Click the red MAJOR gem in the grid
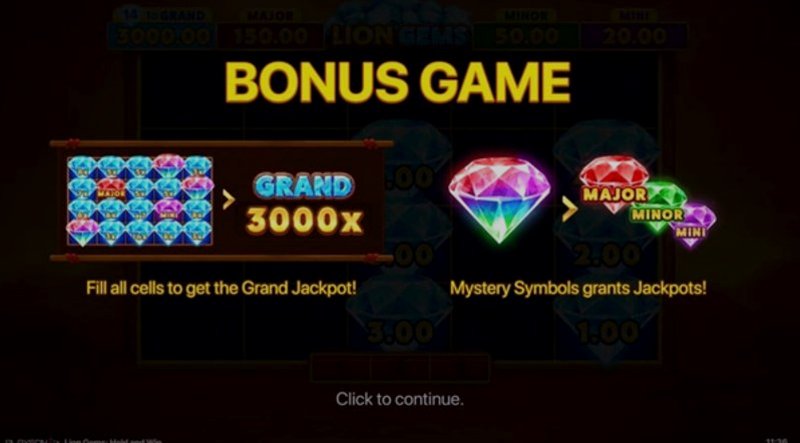Screen dimensions: 800x443 [111, 190]
